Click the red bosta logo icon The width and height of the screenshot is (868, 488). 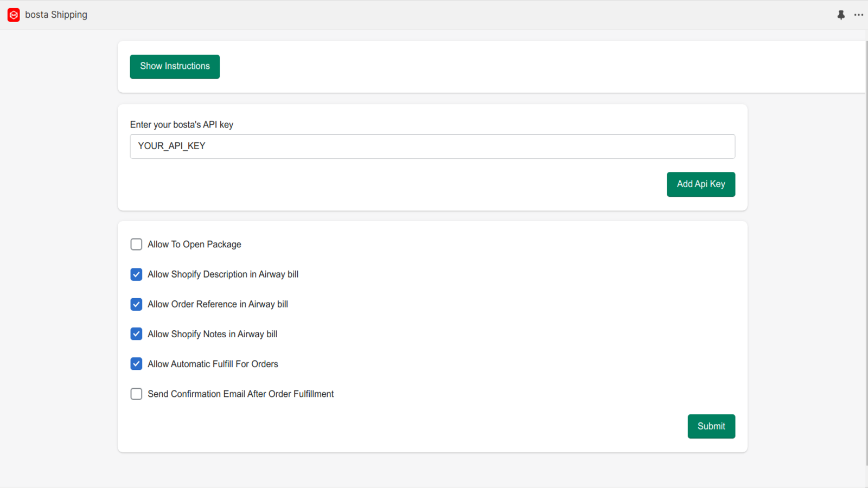click(x=14, y=15)
